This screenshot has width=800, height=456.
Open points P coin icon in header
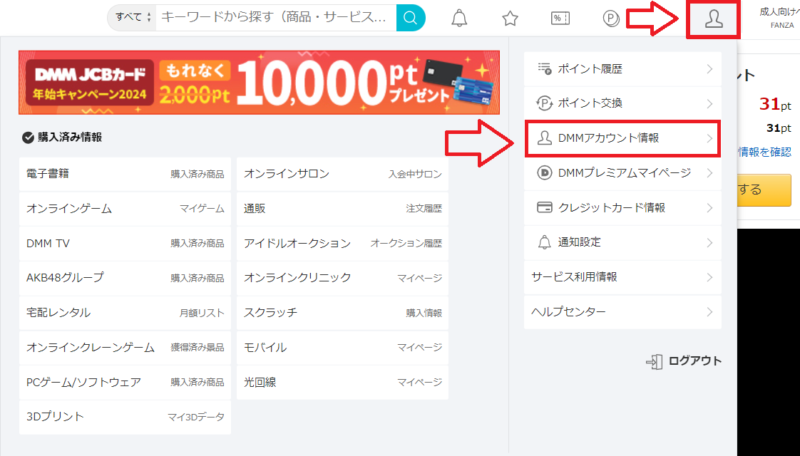click(611, 19)
